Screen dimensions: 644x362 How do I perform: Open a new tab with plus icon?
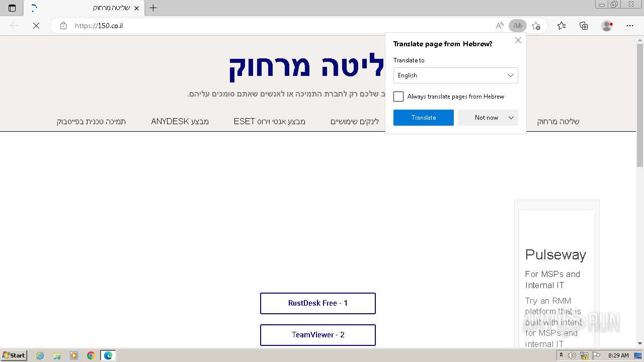point(153,8)
